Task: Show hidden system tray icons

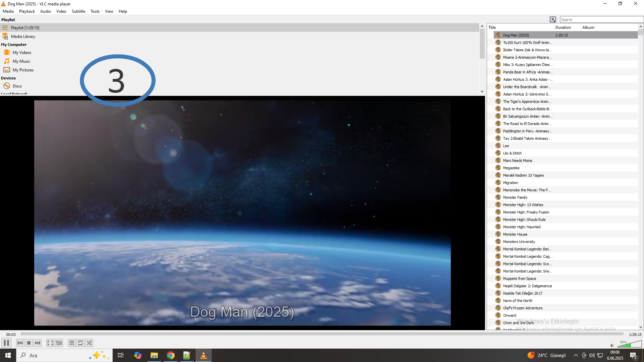Action: click(x=576, y=355)
